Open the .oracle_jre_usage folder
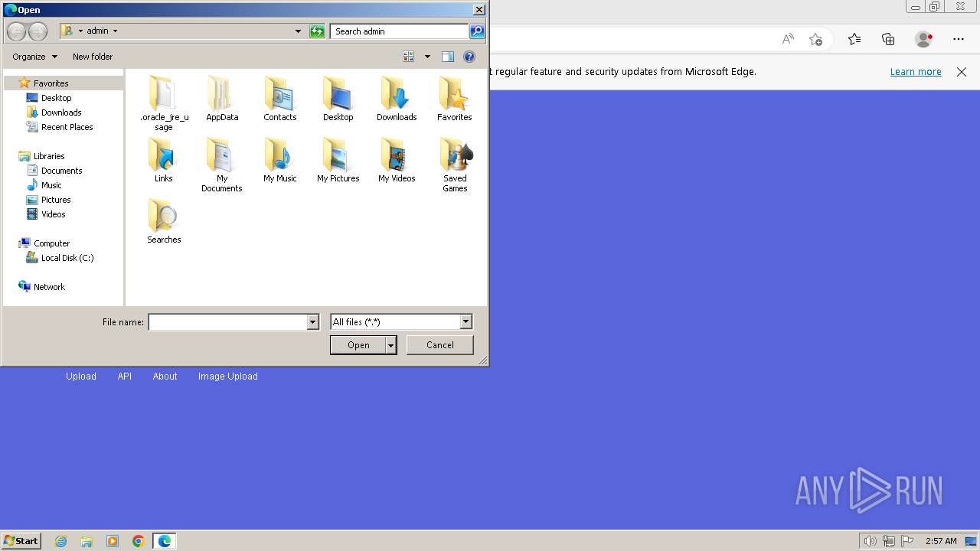Screen dimensions: 980x551 point(164,103)
